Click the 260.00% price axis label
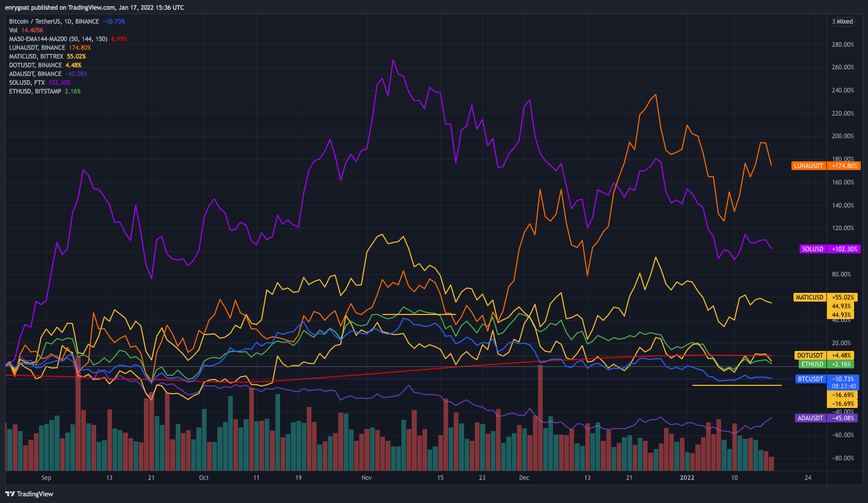This screenshot has width=868, height=503. [x=843, y=67]
